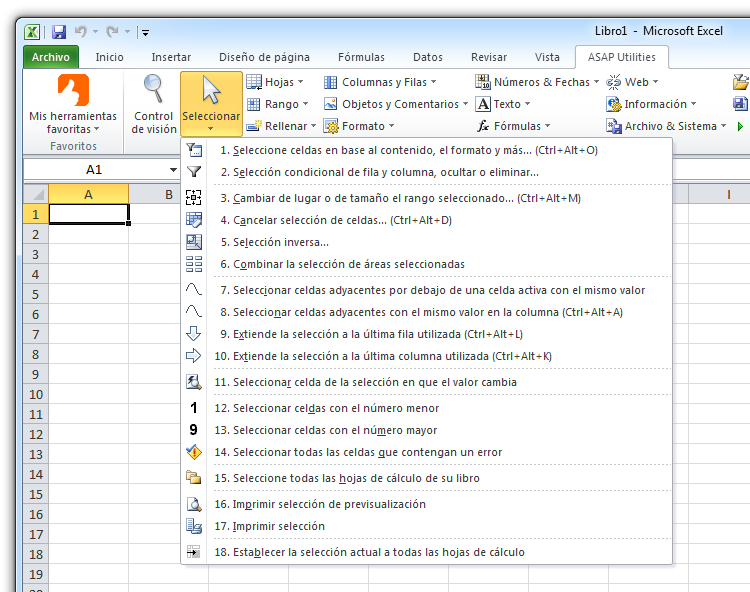Expand Números & Fechas menu
Viewport: 750px width, 592px height.
(537, 82)
